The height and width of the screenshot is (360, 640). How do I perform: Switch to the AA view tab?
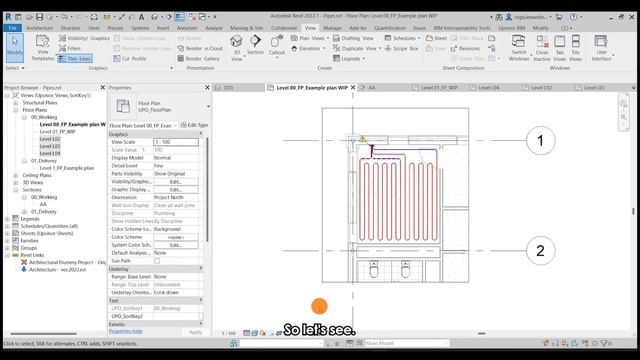pos(372,87)
